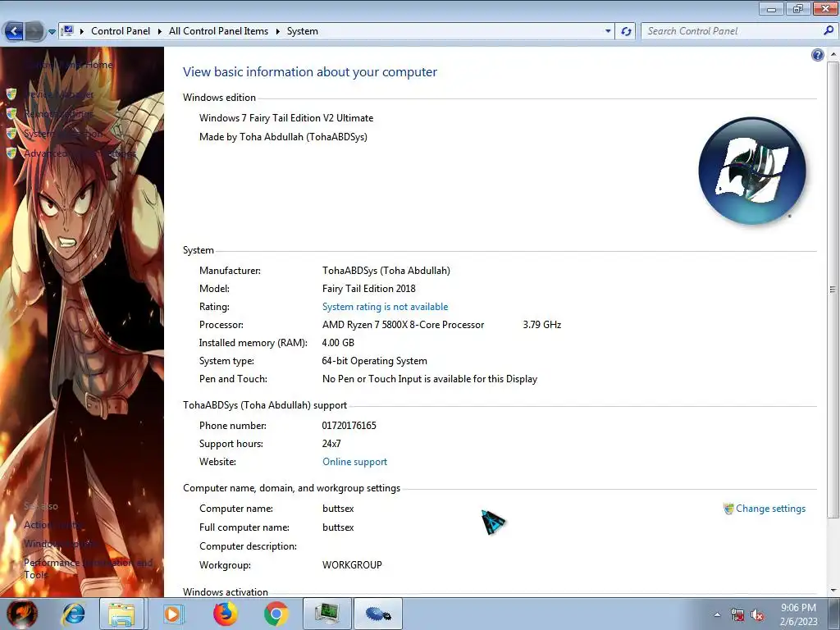
Task: Open Windows Explorer folder on taskbar
Action: (121, 614)
